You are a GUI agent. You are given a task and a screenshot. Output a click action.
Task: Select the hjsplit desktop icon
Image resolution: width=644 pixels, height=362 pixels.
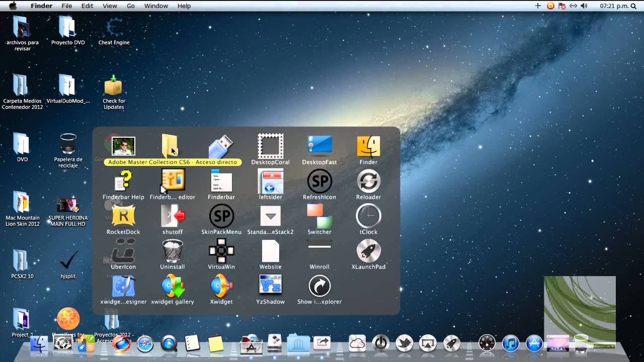(x=68, y=260)
